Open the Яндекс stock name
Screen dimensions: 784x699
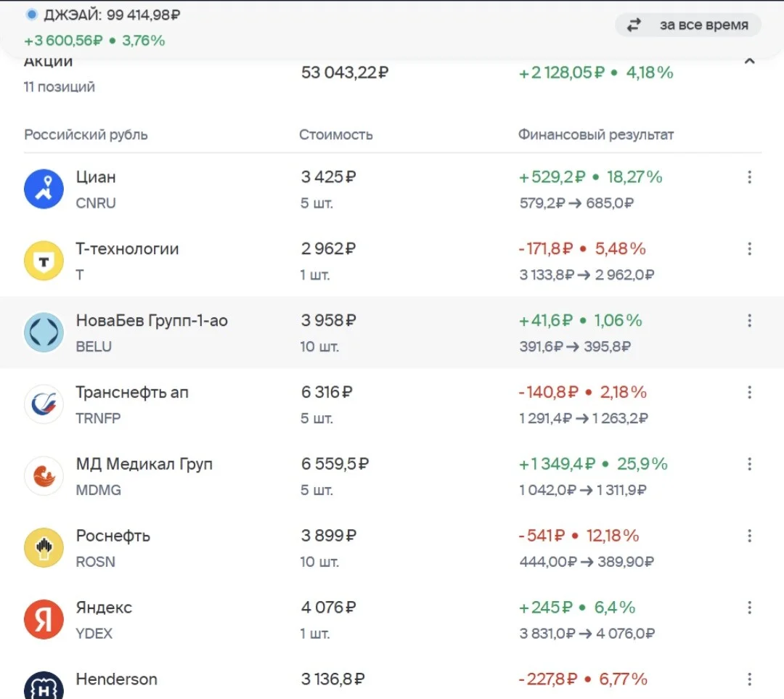(104, 608)
